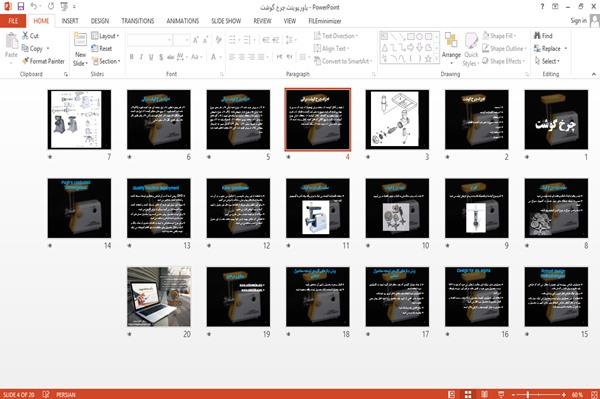Select slide 20 thumbnail with laptop image
600x399 pixels.
[x=159, y=296]
